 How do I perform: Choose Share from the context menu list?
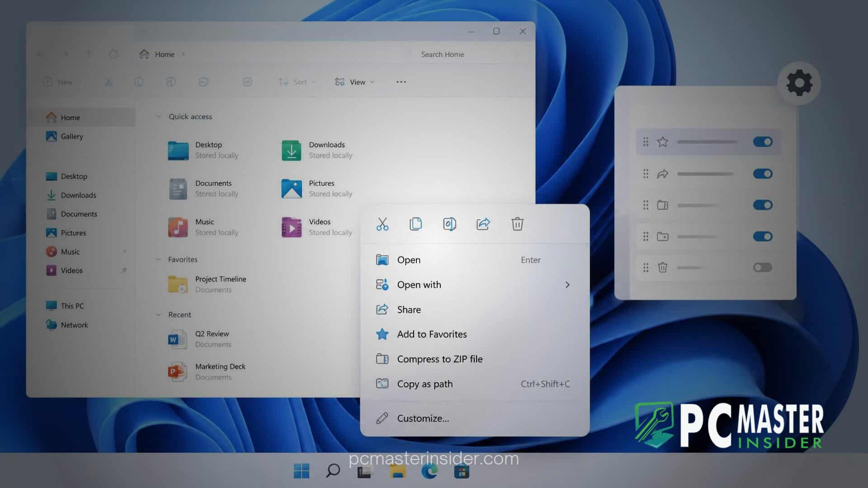tap(475, 310)
